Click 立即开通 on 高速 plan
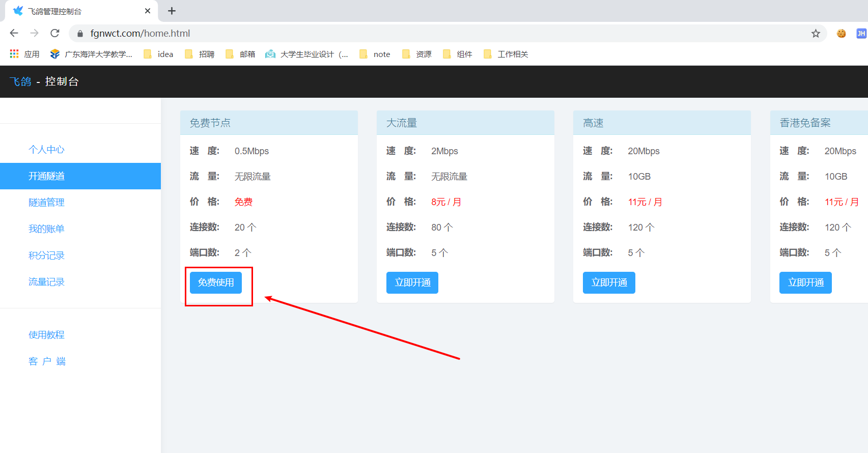 click(x=609, y=282)
